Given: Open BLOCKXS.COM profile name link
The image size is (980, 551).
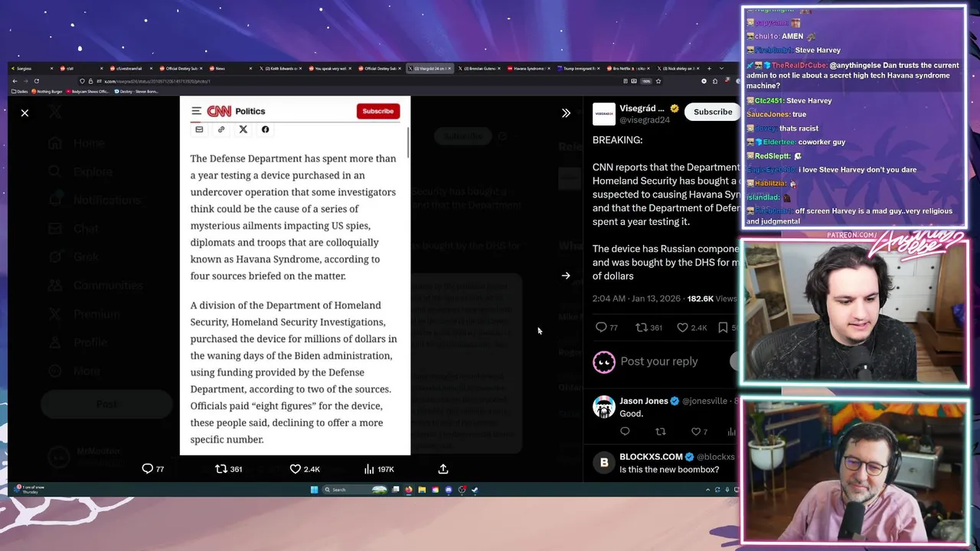Looking at the screenshot, I should (x=651, y=457).
